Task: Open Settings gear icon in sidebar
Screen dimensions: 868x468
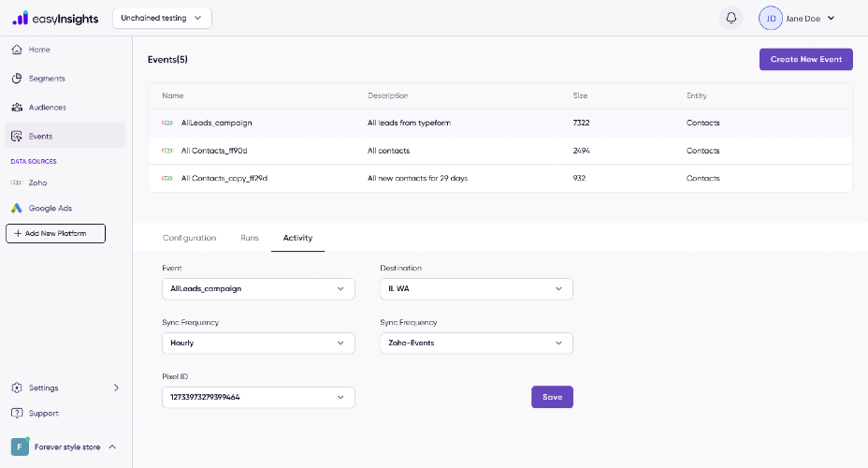Action: 17,388
